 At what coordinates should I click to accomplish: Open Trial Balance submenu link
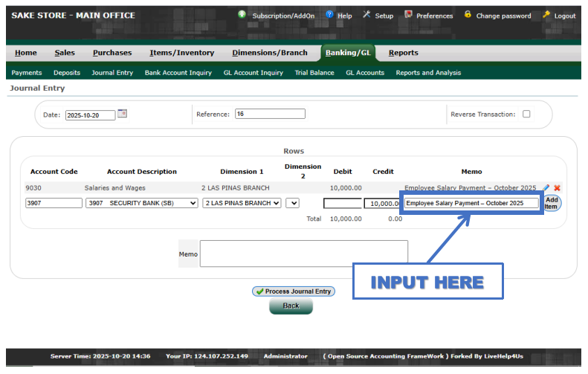(x=314, y=73)
